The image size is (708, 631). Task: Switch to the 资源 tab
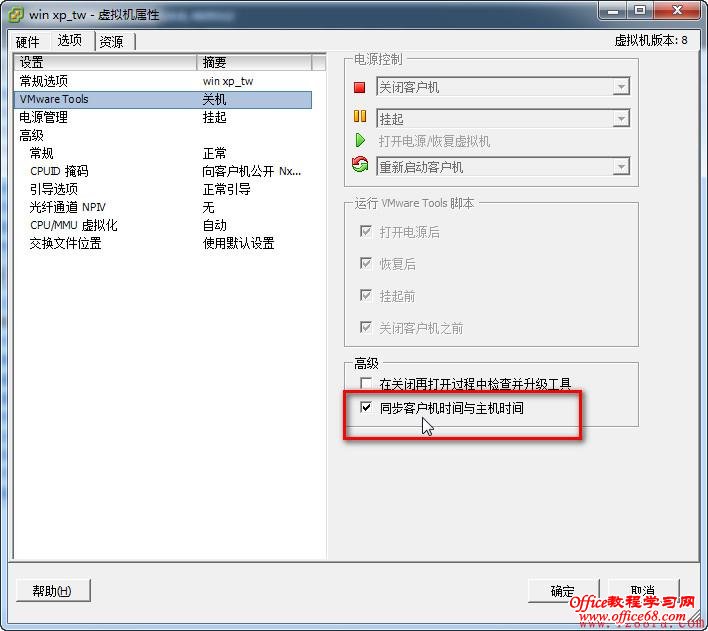coord(112,42)
